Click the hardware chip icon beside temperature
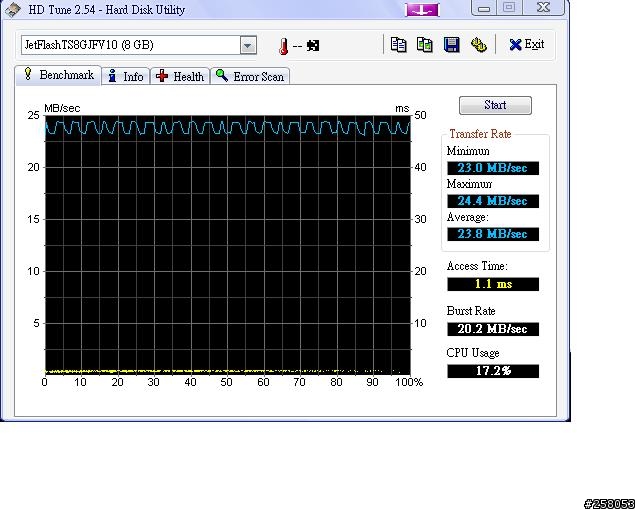The image size is (640, 512). tap(313, 46)
